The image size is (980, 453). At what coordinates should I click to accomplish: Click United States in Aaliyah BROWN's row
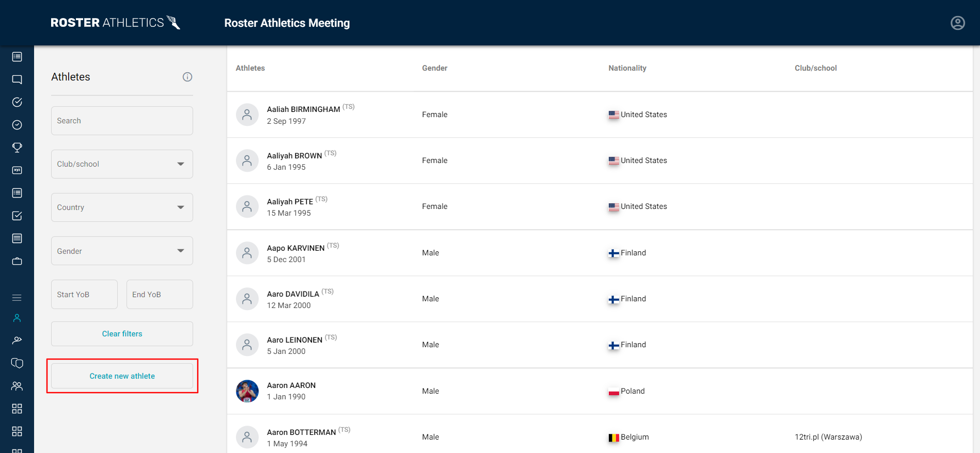tap(644, 160)
